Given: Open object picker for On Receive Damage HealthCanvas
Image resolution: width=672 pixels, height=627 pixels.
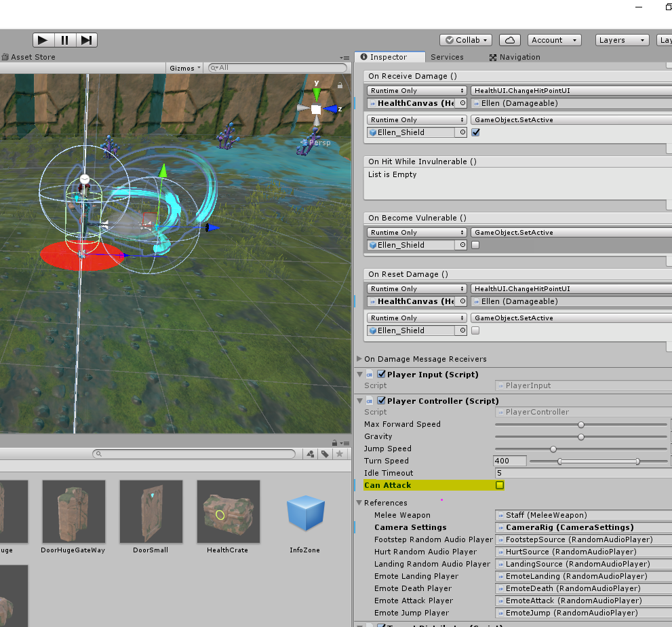Looking at the screenshot, I should 463,103.
